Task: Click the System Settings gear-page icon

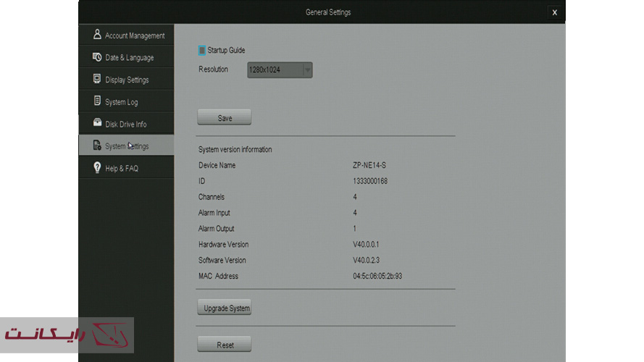Action: point(97,146)
